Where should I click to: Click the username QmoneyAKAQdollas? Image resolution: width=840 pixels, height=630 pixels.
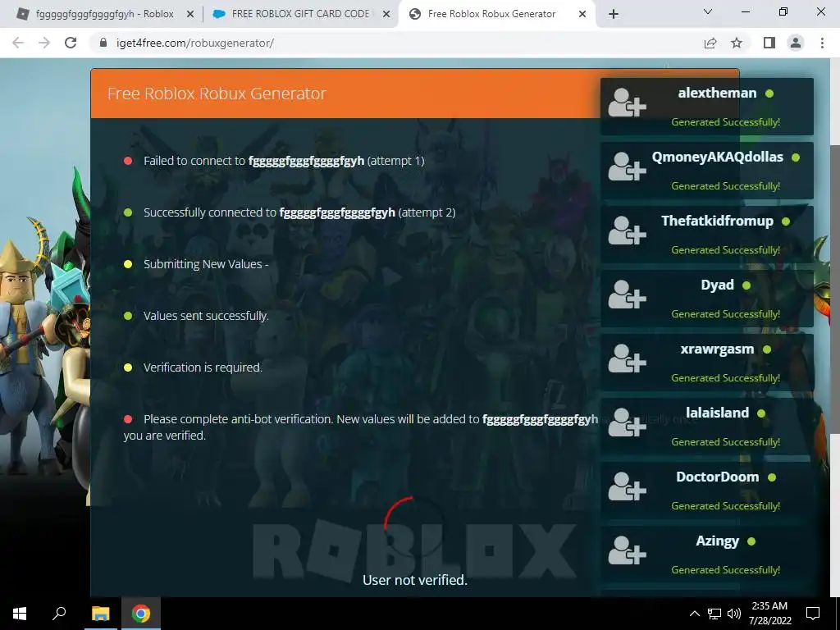[717, 157]
